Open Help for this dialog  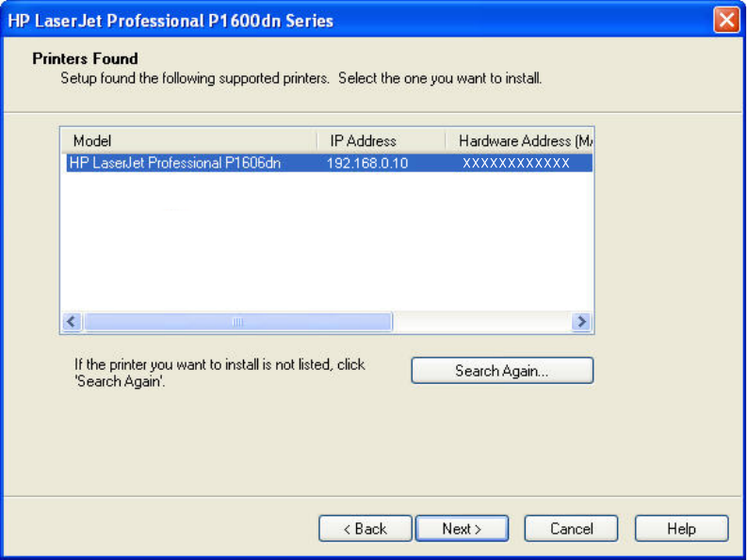[x=681, y=529]
